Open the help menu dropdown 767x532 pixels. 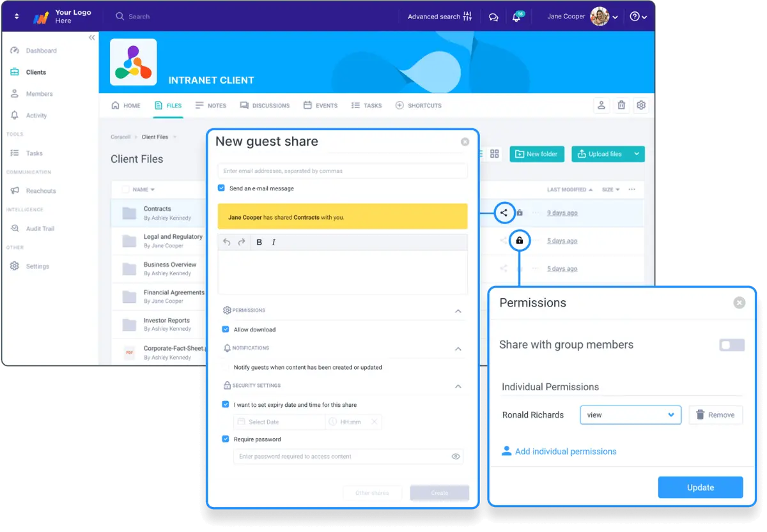point(638,17)
